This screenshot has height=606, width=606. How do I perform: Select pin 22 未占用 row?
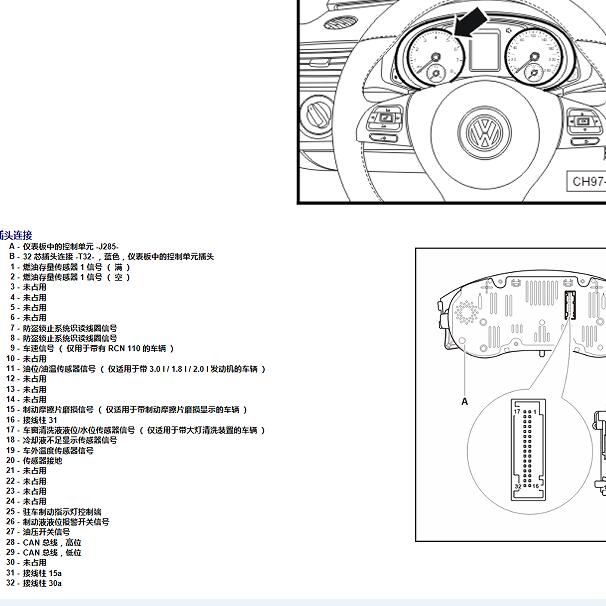26,481
